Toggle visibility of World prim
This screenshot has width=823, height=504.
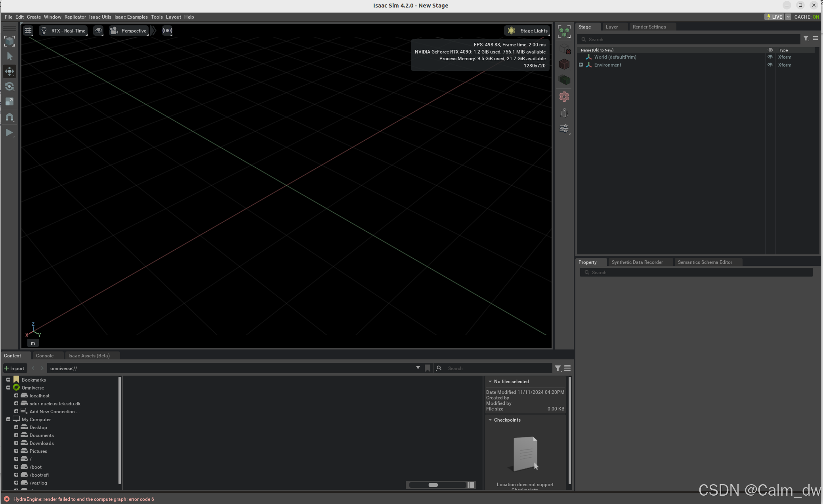[770, 57]
